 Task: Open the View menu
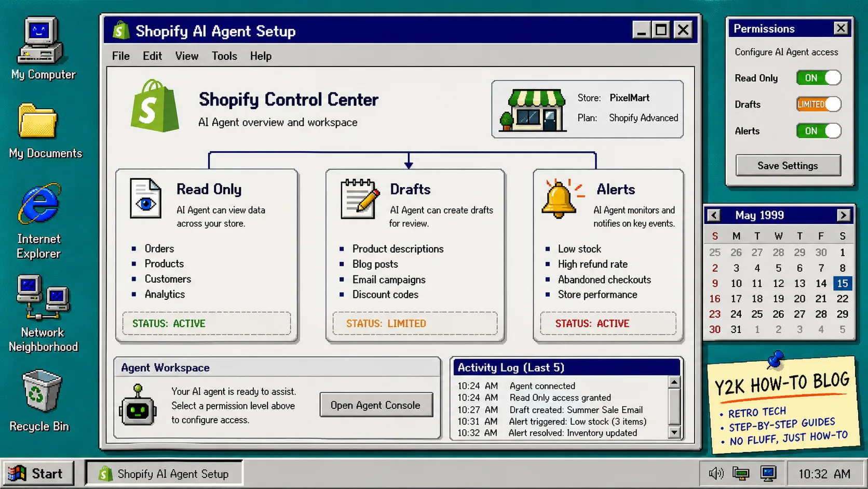coord(187,56)
